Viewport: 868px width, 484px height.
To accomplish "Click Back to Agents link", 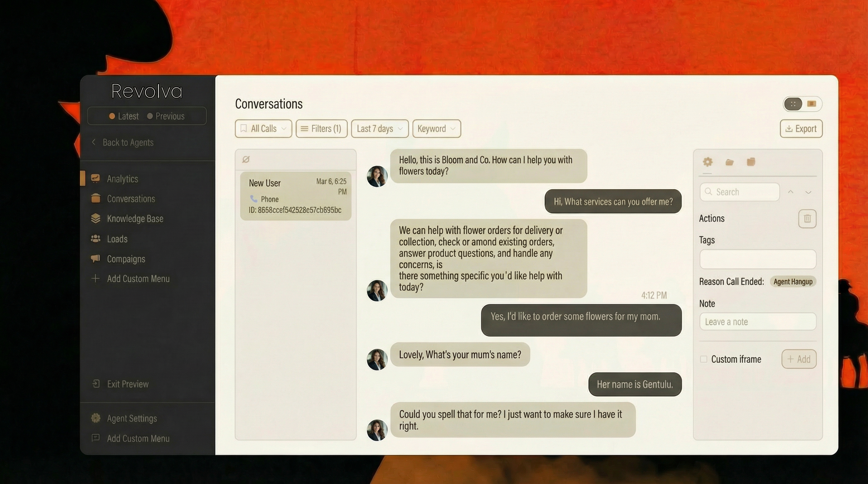I will [x=127, y=143].
